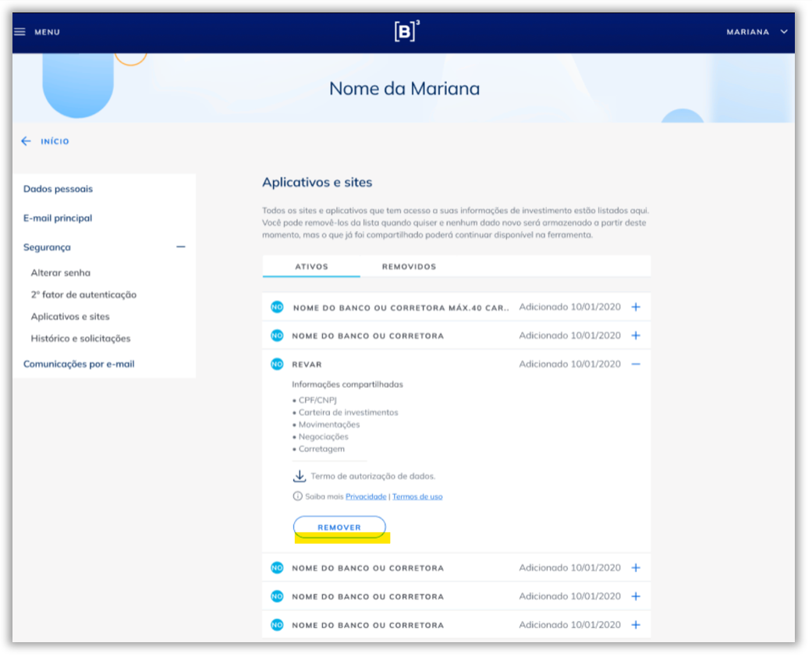The height and width of the screenshot is (657, 812).
Task: Go to Alterar senha in sidebar
Action: click(x=61, y=273)
